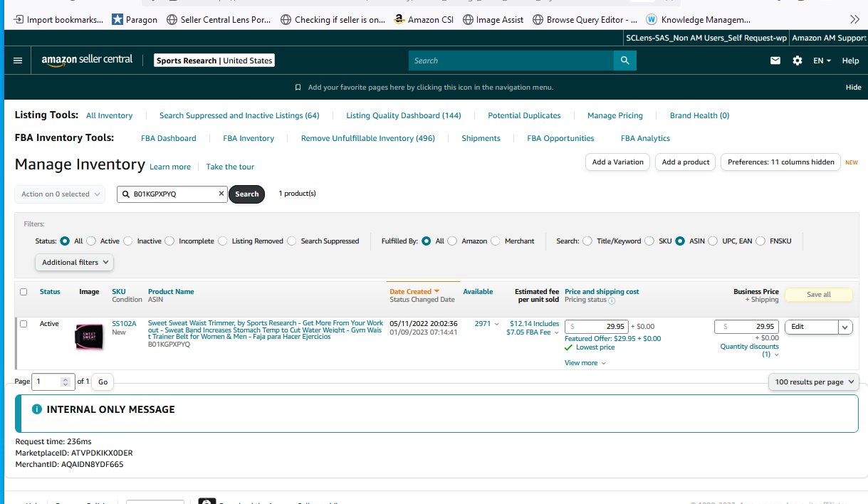Open Import bookmarks item
Viewport: 868px width, 504px height.
pos(58,19)
